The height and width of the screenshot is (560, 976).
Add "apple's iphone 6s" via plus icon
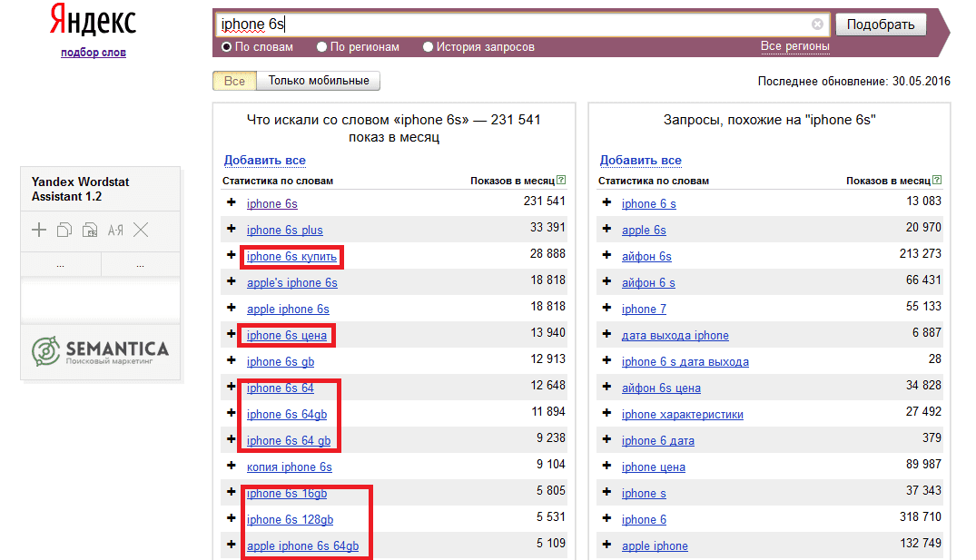[x=232, y=281]
